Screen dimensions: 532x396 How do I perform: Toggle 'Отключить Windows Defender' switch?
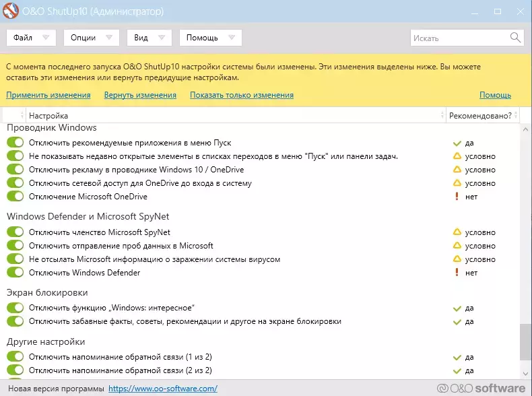tap(15, 272)
